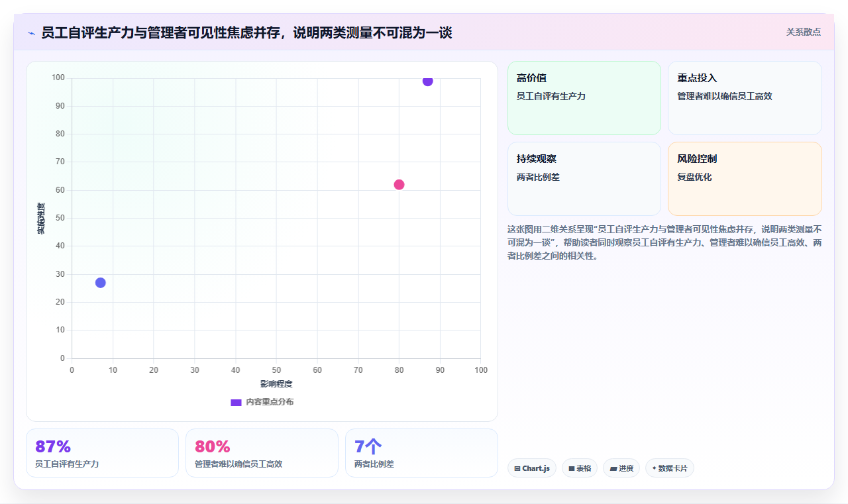The width and height of the screenshot is (848, 504).
Task: Open the 持续观察 card
Action: [584, 179]
